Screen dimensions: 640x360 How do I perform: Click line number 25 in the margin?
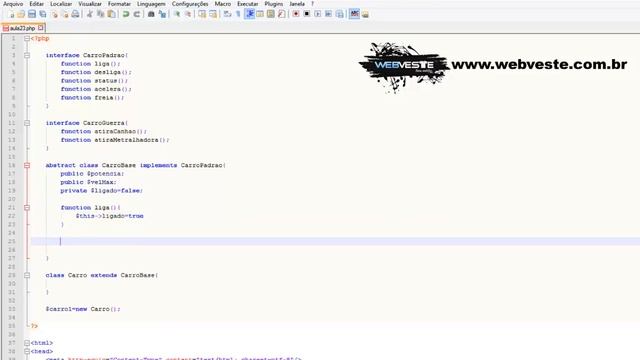tap(11, 242)
